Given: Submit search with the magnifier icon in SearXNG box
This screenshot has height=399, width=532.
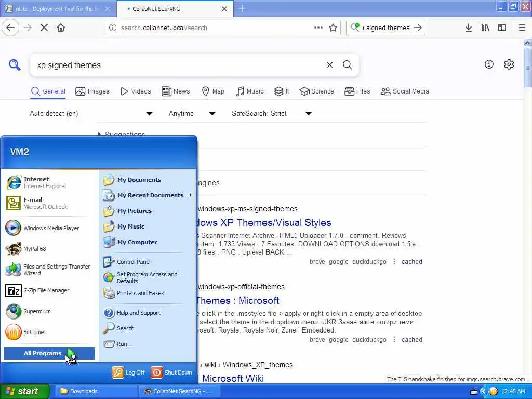Looking at the screenshot, I should (347, 65).
